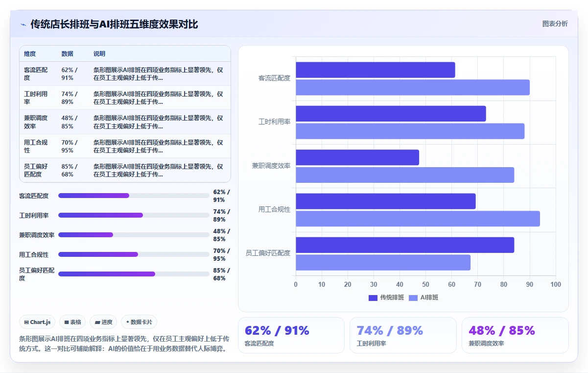This screenshot has width=588, height=373.
Task: Click the 用工合规性 traditional bar in chart
Action: click(x=386, y=201)
